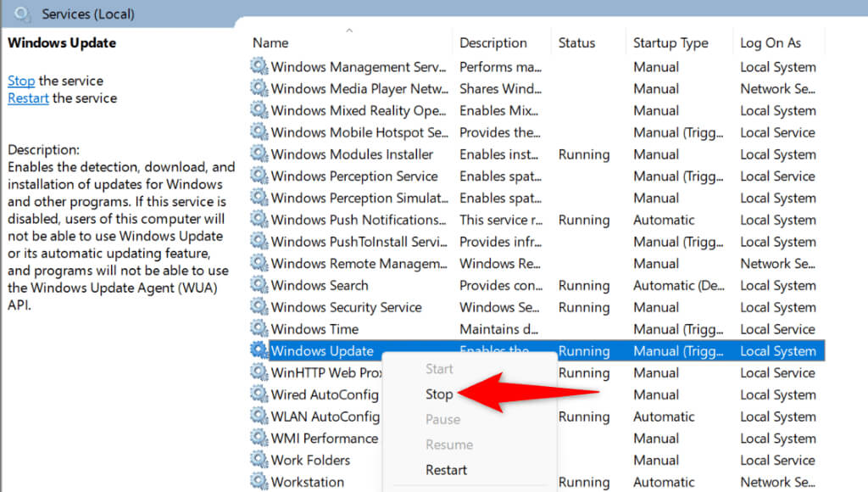This screenshot has width=868, height=492.
Task: Click the Windows Modules Installer gear icon
Action: pos(259,154)
